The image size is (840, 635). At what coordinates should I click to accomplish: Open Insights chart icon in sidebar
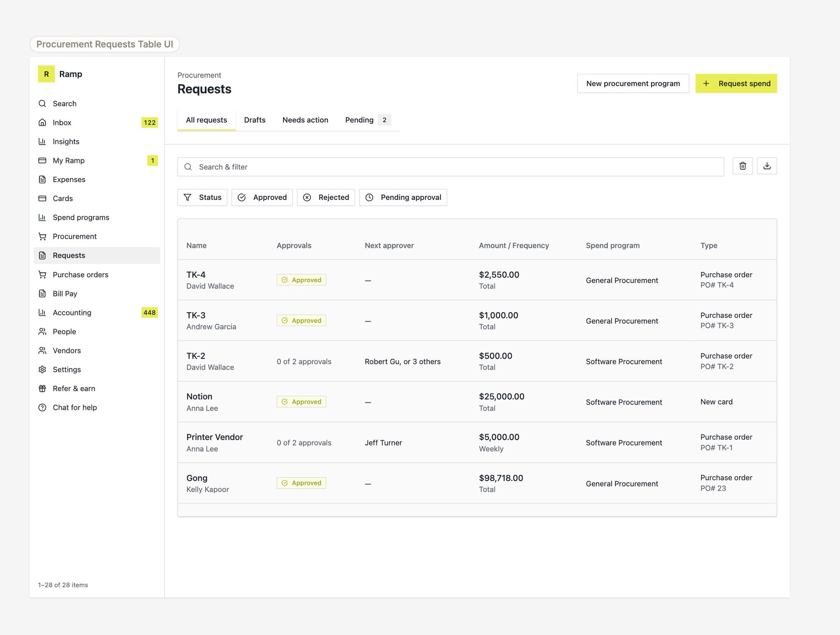[x=42, y=142]
